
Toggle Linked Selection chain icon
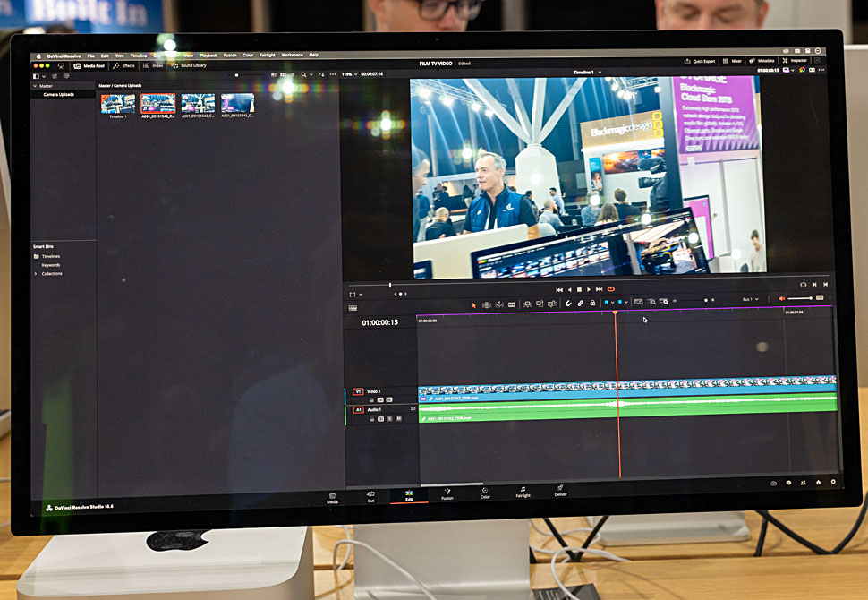pos(580,303)
